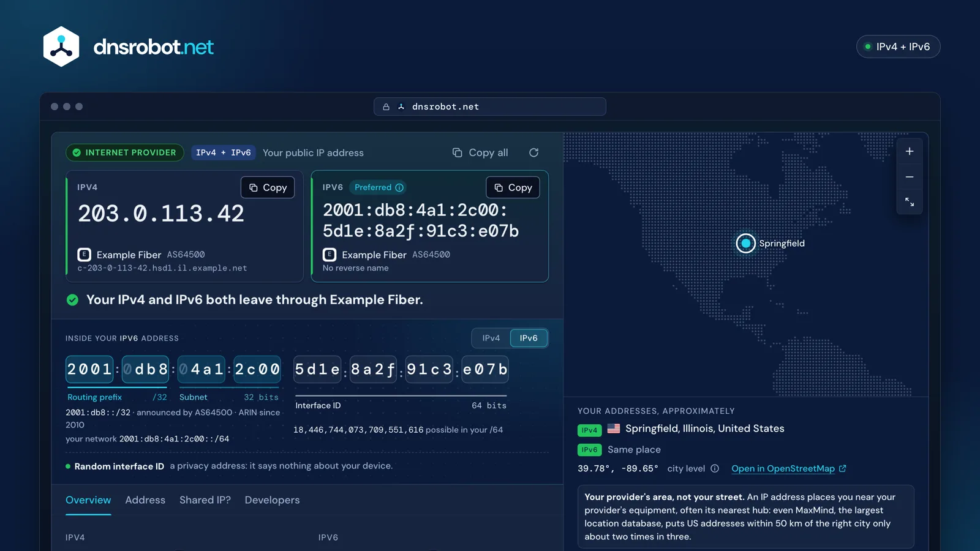Click the Random interface ID label
The width and height of the screenshot is (980, 551).
click(x=119, y=466)
